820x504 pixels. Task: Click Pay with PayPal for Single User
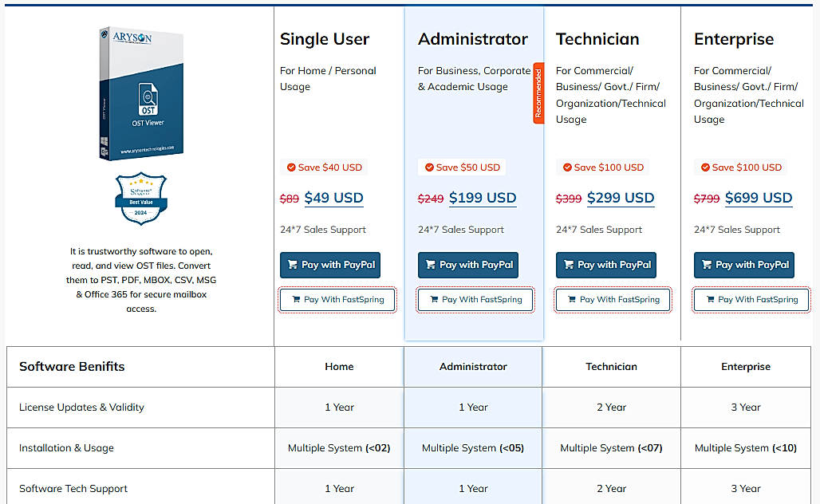click(330, 265)
